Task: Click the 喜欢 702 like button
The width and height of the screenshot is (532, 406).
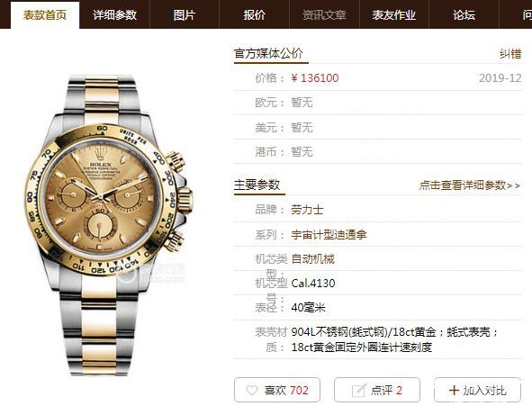Action: 277,390
